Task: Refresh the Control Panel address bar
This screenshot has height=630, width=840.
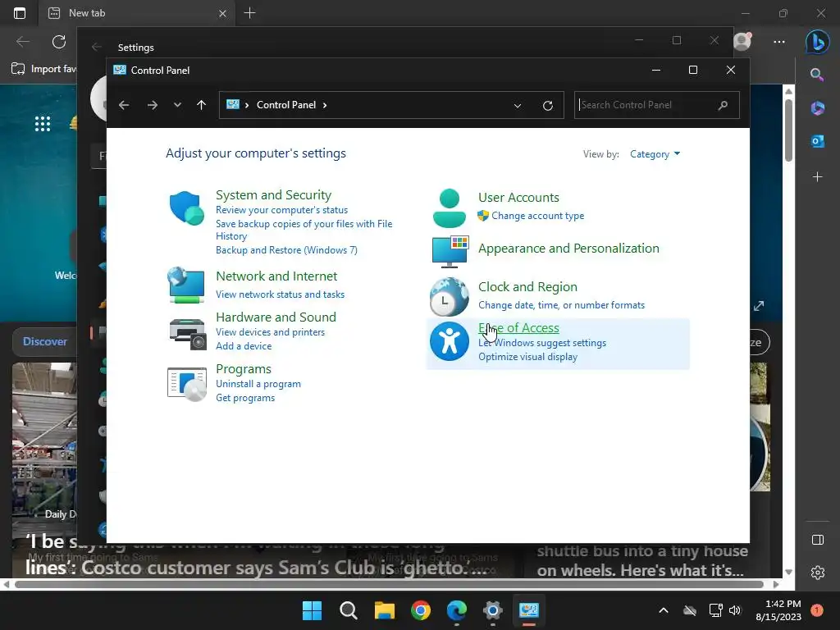Action: coord(547,106)
